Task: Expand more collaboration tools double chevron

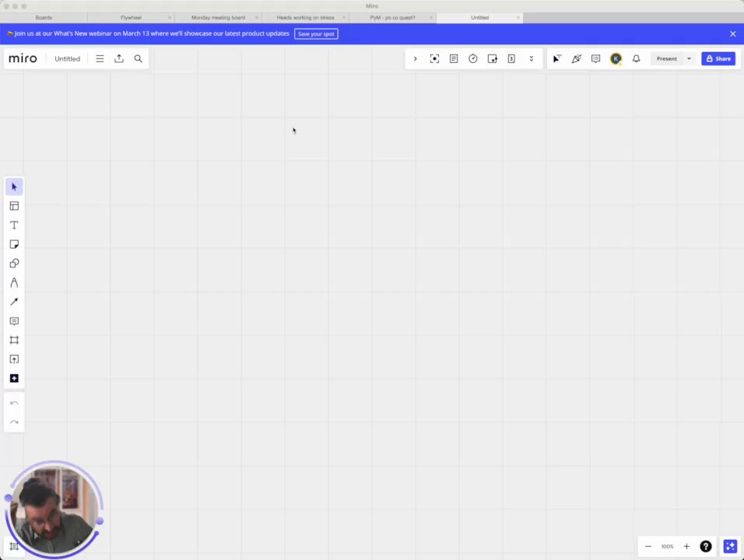Action: click(x=532, y=59)
